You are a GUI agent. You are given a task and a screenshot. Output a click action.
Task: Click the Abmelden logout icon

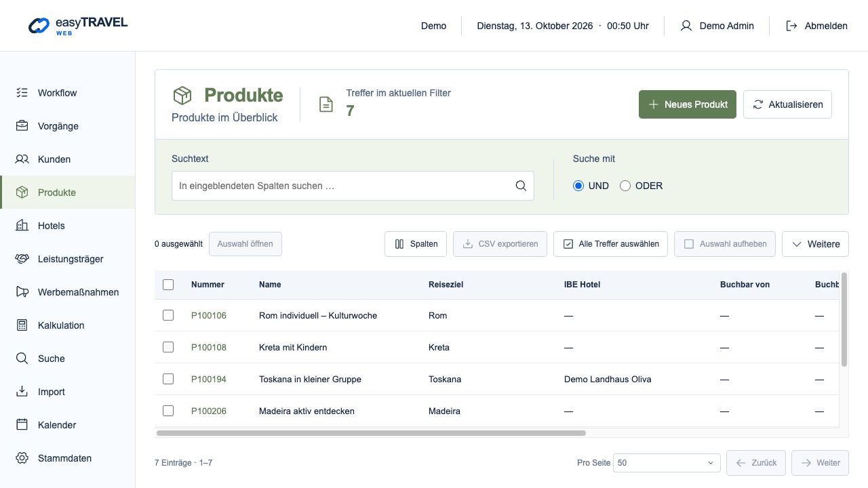click(x=791, y=26)
